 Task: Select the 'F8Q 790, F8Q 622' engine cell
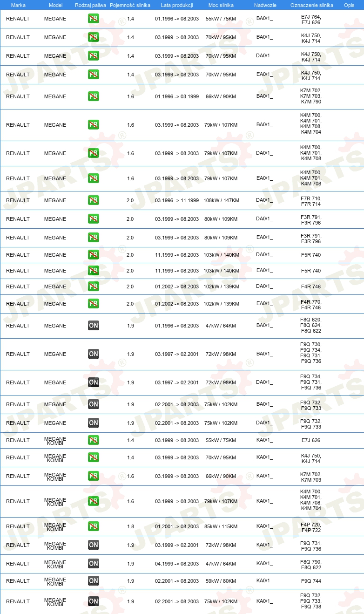click(311, 564)
